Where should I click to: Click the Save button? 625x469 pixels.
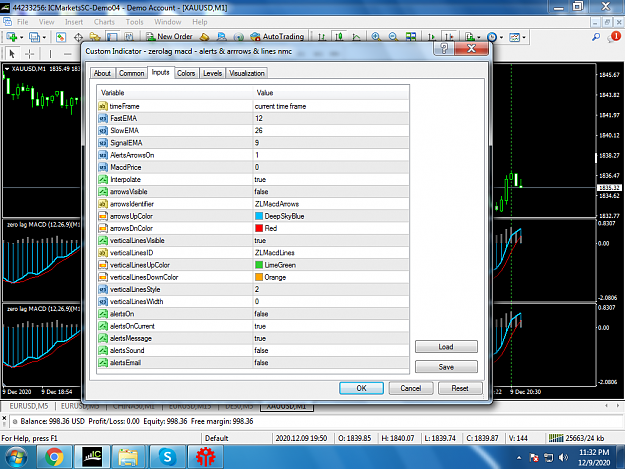pos(446,367)
